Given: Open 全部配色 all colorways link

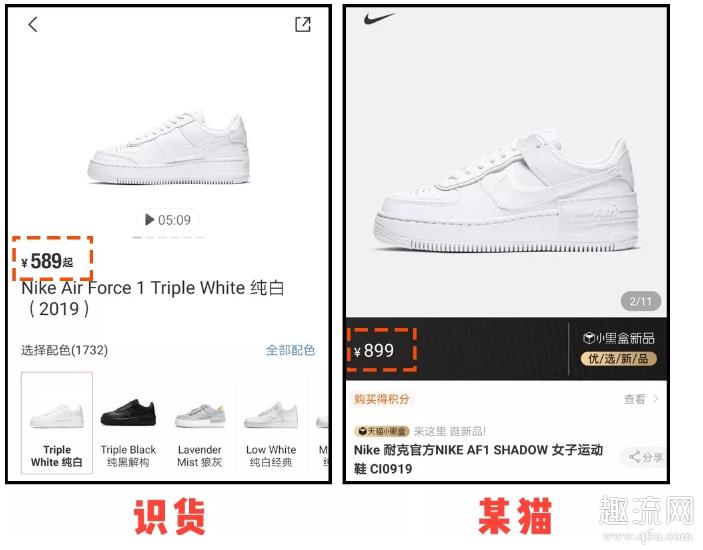Looking at the screenshot, I should (x=290, y=350).
